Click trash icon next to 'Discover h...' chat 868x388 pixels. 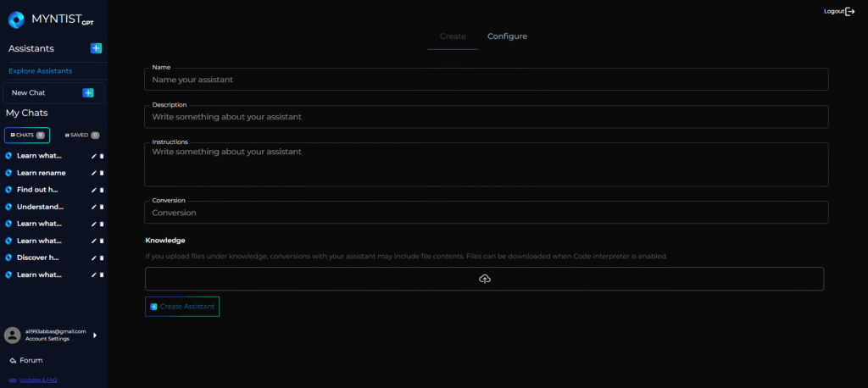coord(102,258)
